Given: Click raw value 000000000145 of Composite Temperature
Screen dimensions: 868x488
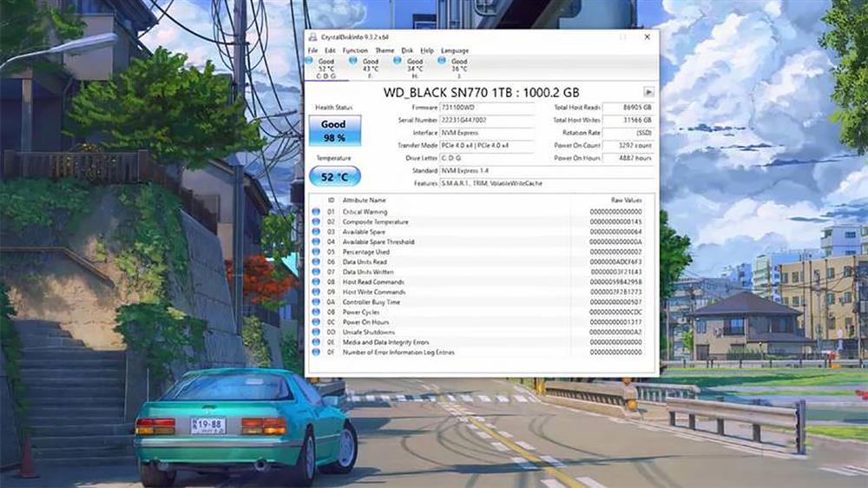Looking at the screenshot, I should 615,221.
